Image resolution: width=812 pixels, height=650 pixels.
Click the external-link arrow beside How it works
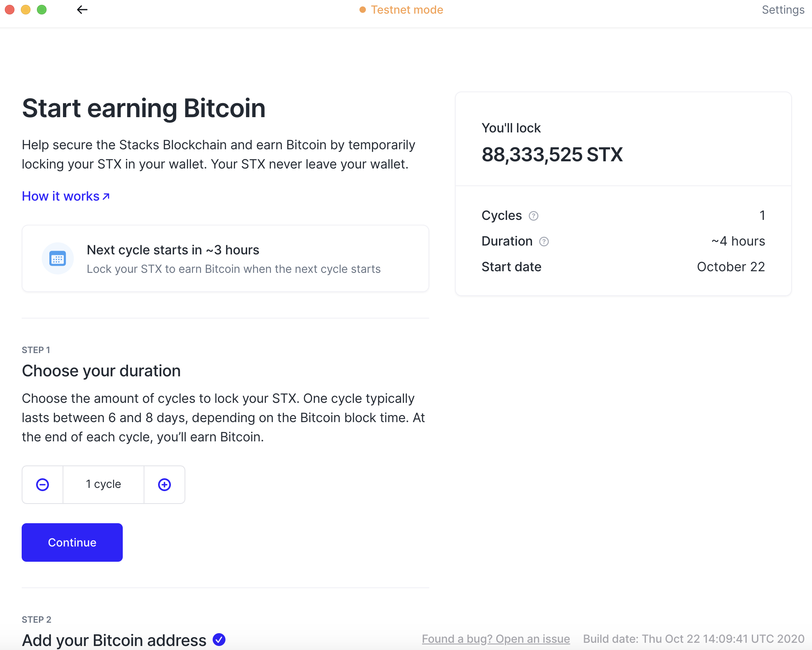(x=105, y=196)
